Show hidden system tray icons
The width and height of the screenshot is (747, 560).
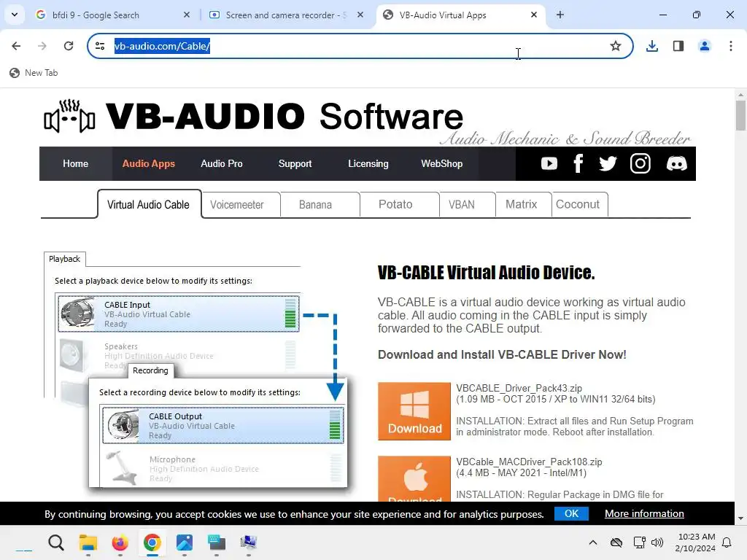click(593, 542)
